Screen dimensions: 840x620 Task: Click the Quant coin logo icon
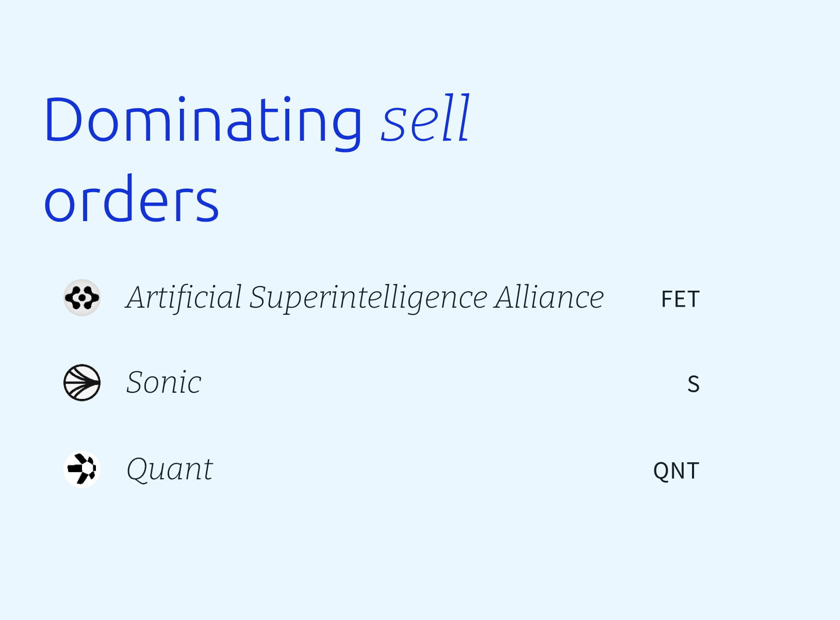tap(82, 469)
